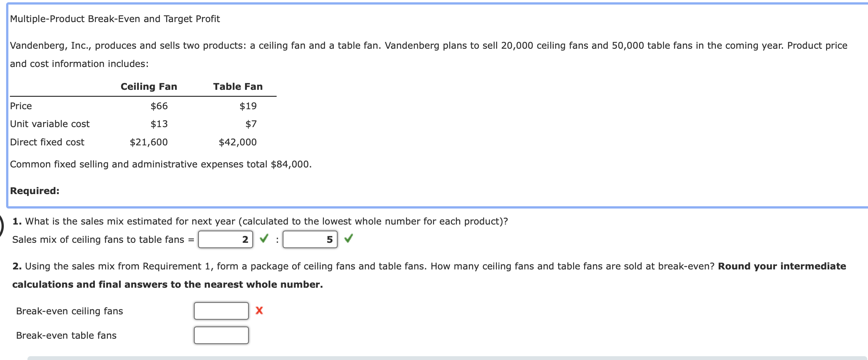Click the Multiple-Product Break-Even and Target Profit title
Viewport: 868px width, 360px height.
point(115,18)
